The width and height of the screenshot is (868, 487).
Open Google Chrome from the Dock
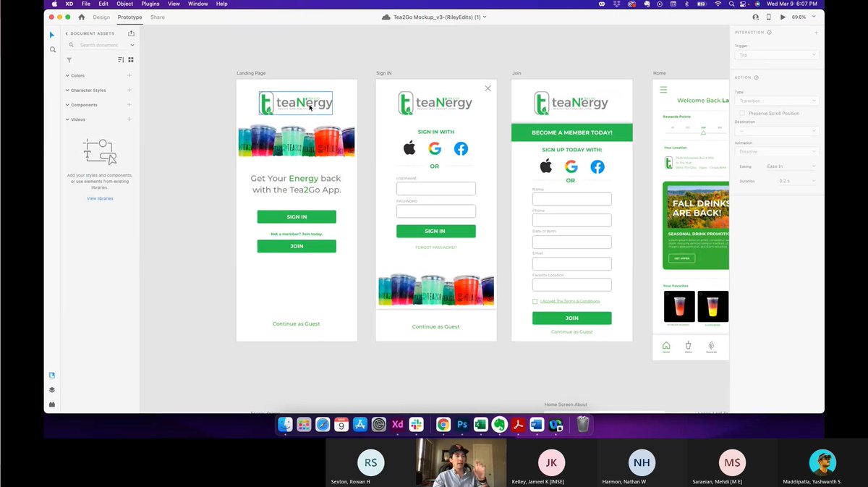tap(443, 425)
